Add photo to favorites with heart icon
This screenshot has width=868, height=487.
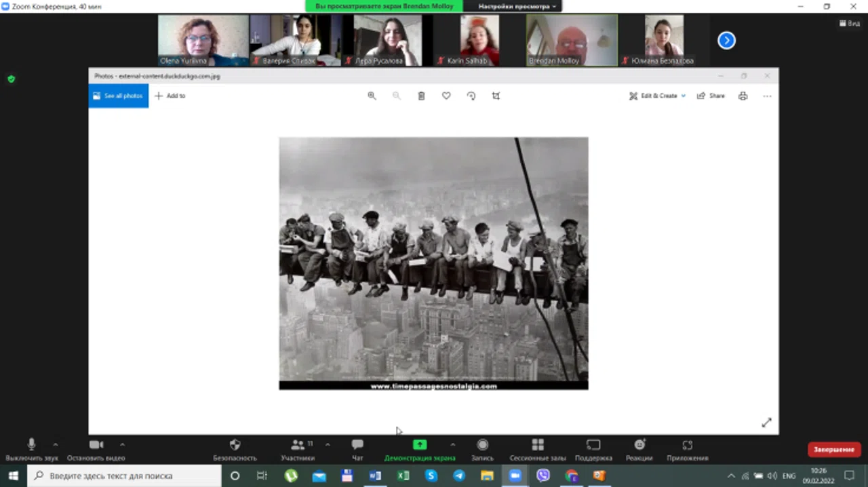point(446,96)
